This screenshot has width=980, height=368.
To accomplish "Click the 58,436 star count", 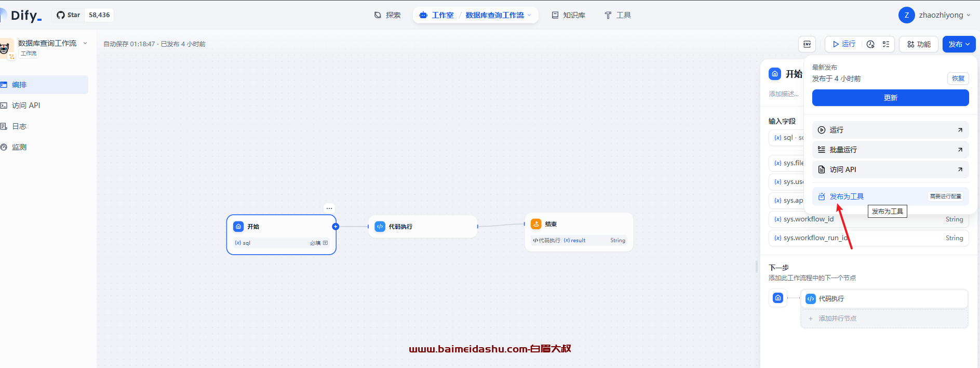I will (x=99, y=15).
